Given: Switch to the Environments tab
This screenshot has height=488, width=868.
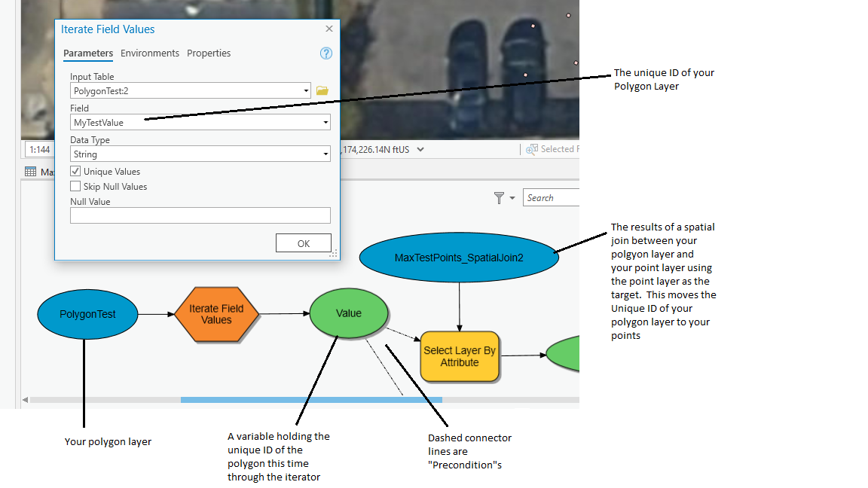Looking at the screenshot, I should 149,53.
